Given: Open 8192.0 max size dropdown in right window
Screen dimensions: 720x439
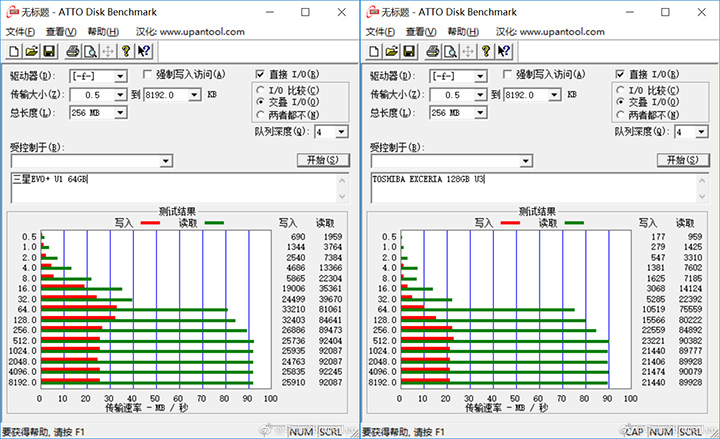Looking at the screenshot, I should coord(555,95).
